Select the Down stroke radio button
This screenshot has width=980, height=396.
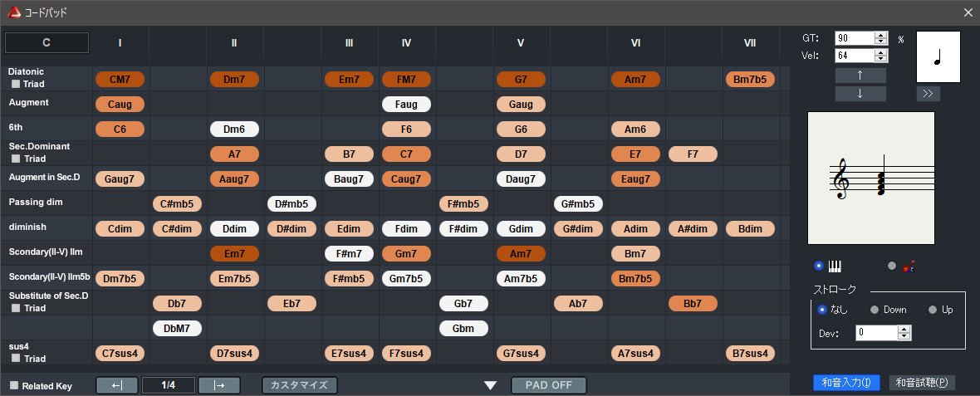[x=874, y=310]
